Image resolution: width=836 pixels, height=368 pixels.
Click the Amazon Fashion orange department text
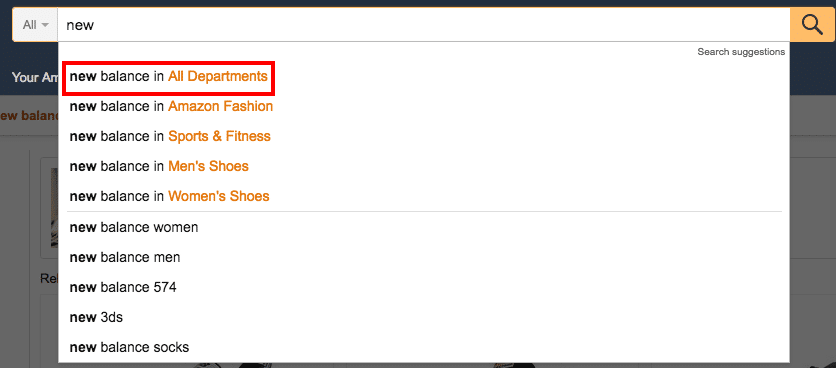(220, 106)
